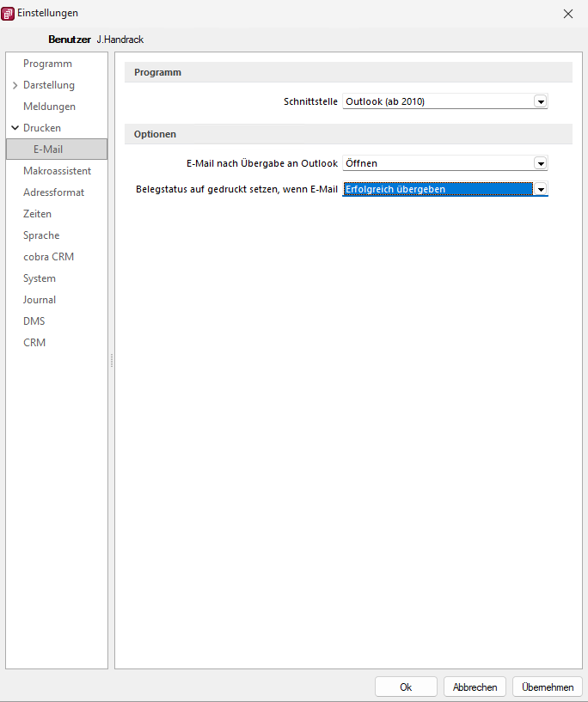Click the Ok button

(x=406, y=687)
